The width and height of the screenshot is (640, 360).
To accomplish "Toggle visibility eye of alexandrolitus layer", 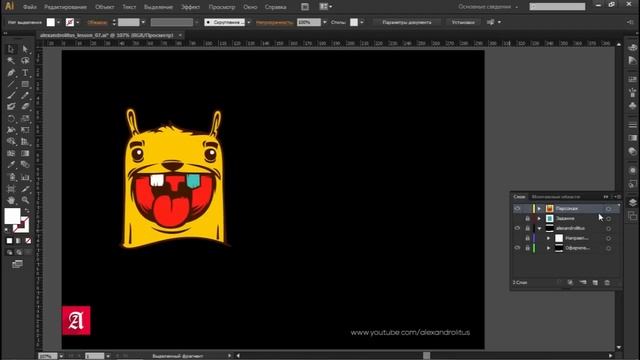I will (x=517, y=228).
